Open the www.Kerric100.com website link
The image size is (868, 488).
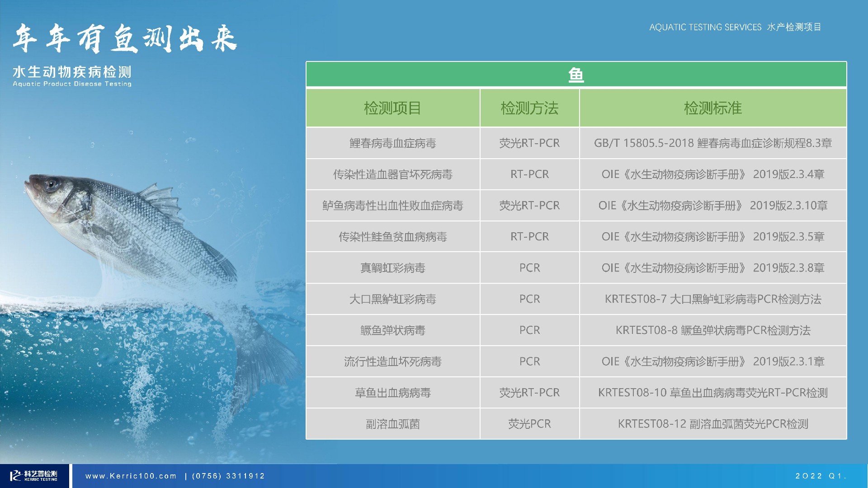(x=131, y=476)
